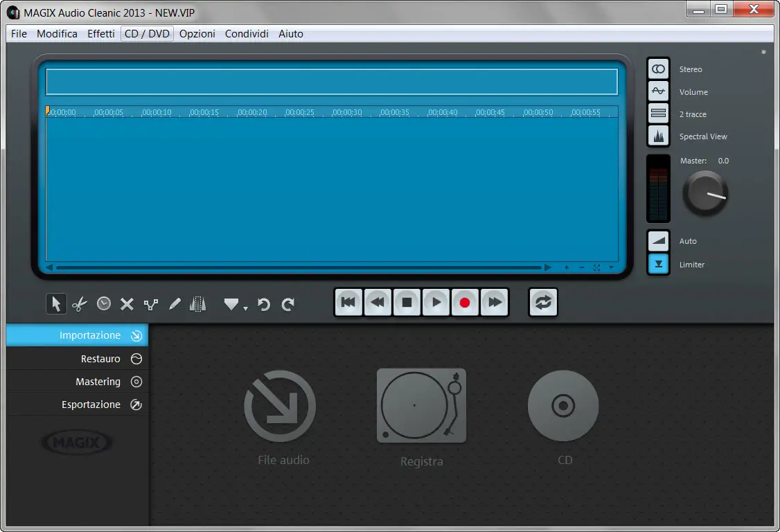
Task: Jump to the start of the project
Action: 348,302
